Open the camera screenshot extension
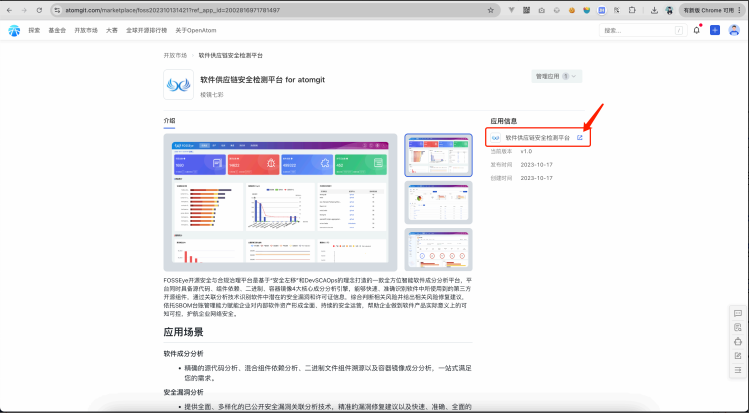 [541, 10]
